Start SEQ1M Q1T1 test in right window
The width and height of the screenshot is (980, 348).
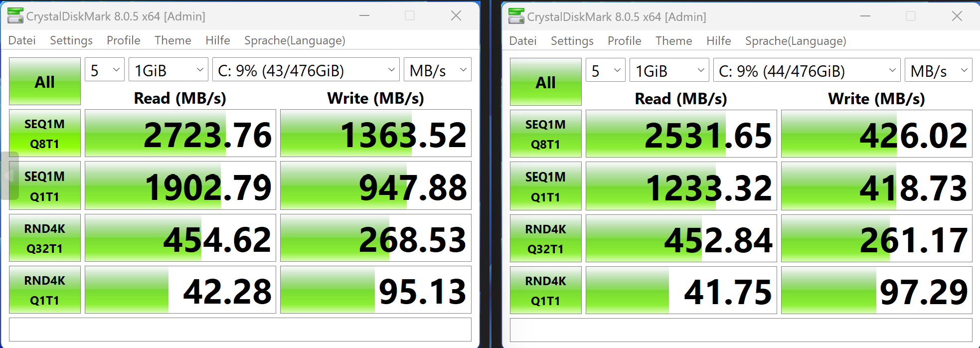pyautogui.click(x=546, y=186)
